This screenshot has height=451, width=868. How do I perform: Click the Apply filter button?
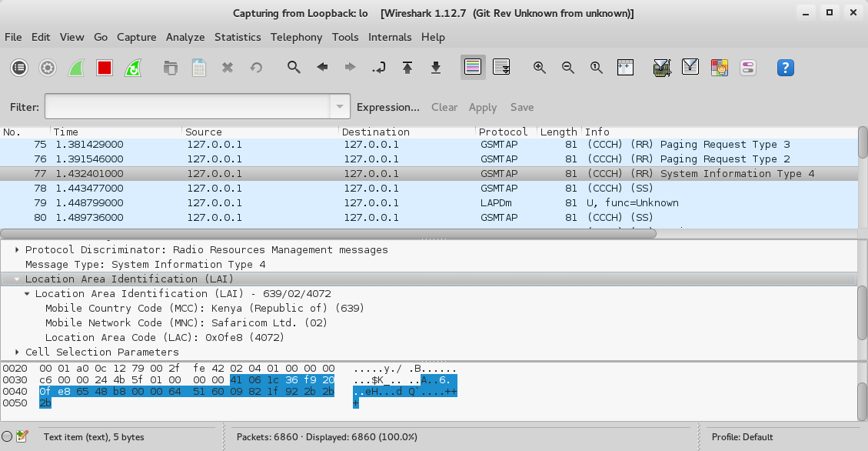click(483, 107)
